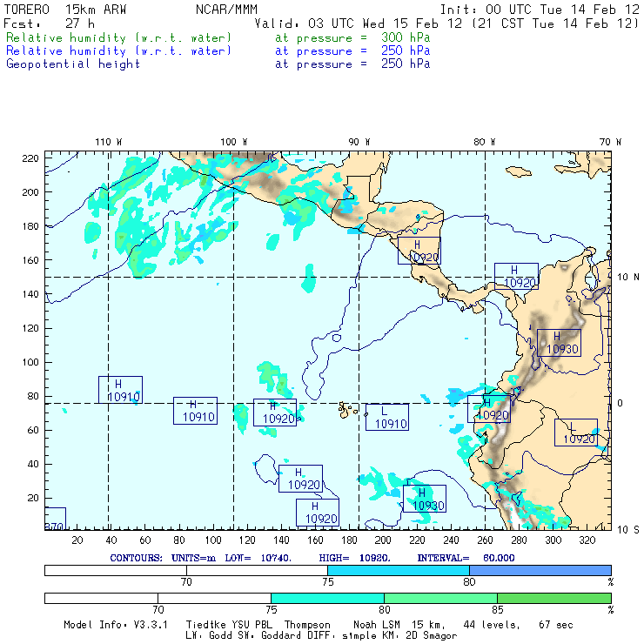This screenshot has width=644, height=644.
Task: Click the 'Noah LSM' text
Action: 377,625
